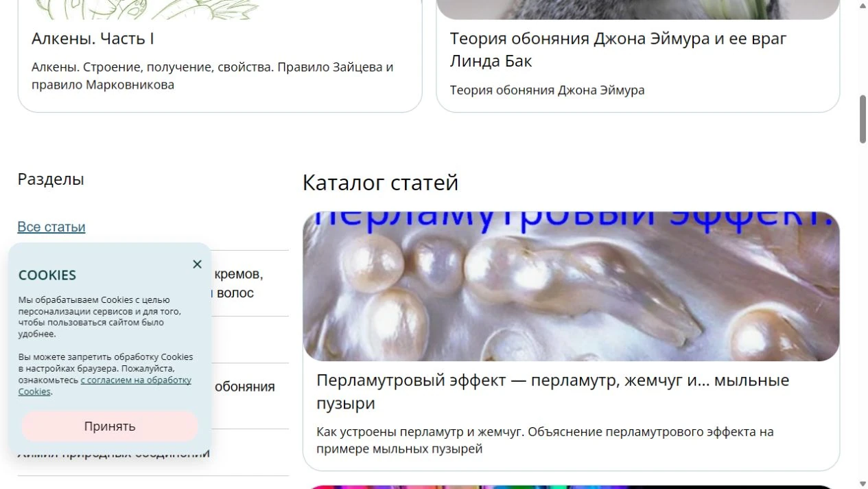Open Перламутровый эффект article title
The image size is (868, 489).
click(x=553, y=391)
